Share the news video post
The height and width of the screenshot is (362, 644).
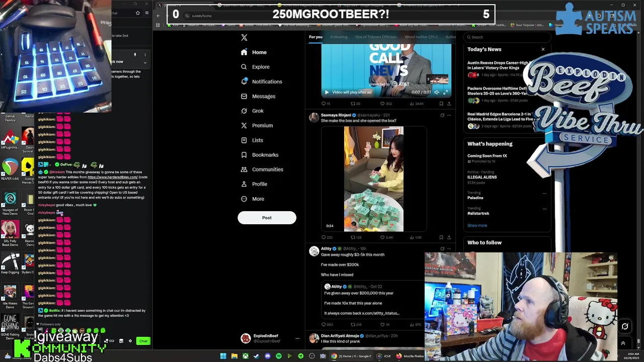pyautogui.click(x=449, y=104)
